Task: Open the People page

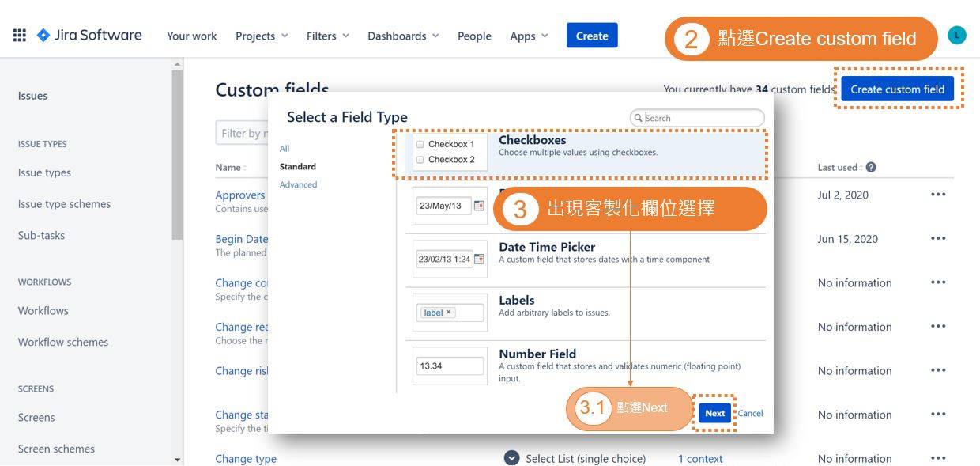Action: [474, 36]
